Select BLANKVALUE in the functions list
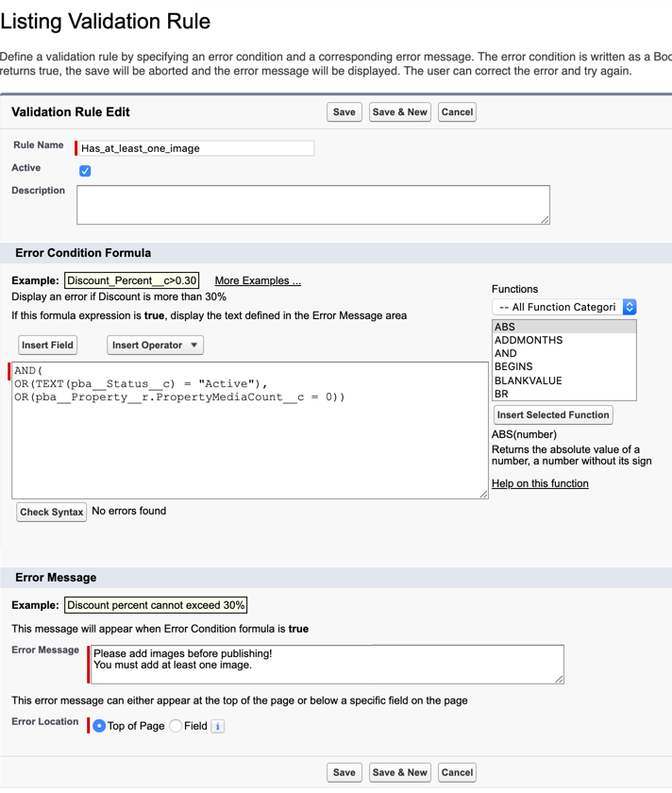 pyautogui.click(x=563, y=380)
